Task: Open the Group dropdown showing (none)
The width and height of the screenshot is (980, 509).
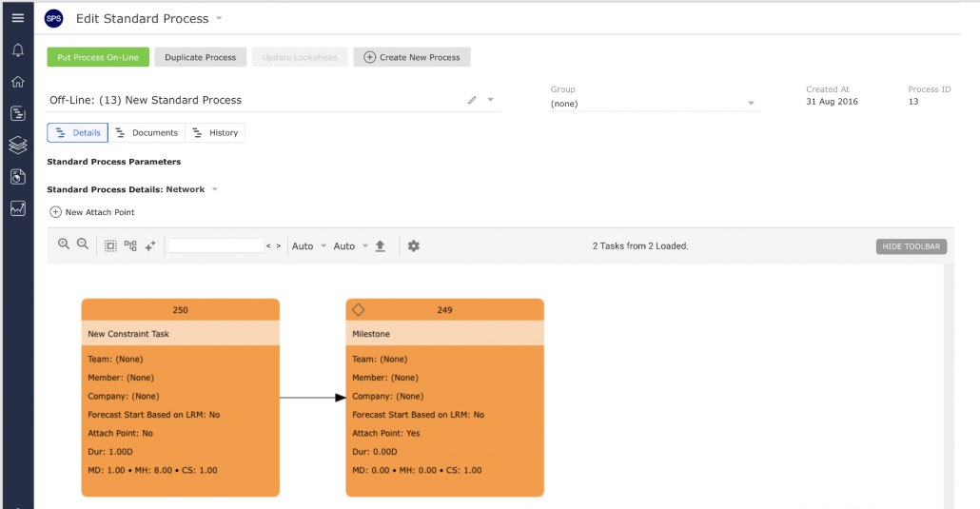Action: click(x=655, y=104)
